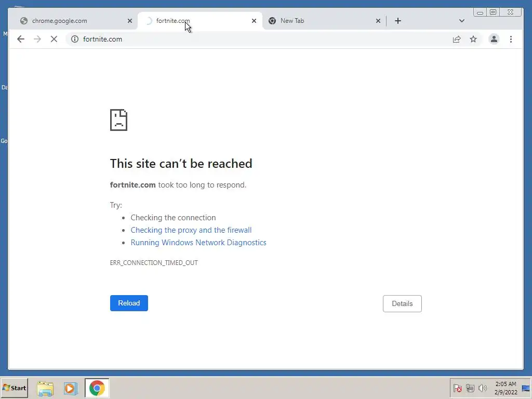This screenshot has width=532, height=399.
Task: Expand the tab search dropdown arrow
Action: coord(462,21)
